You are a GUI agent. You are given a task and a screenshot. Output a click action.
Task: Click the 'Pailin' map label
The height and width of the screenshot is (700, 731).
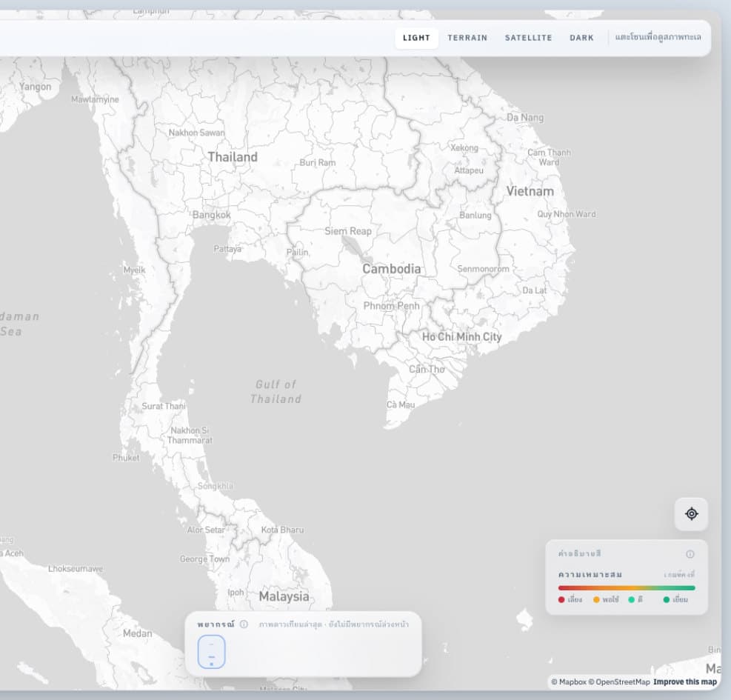298,253
